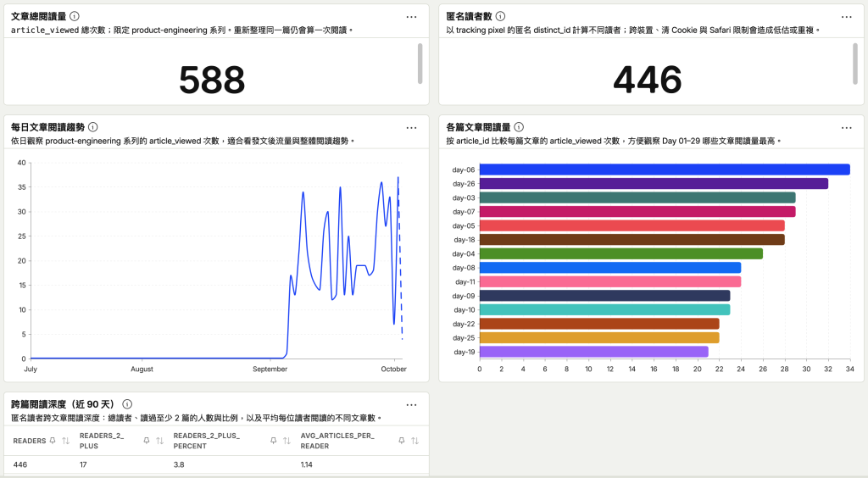Click the 每日文章閱讀趨勢 card title
This screenshot has height=478, width=868.
[x=48, y=127]
